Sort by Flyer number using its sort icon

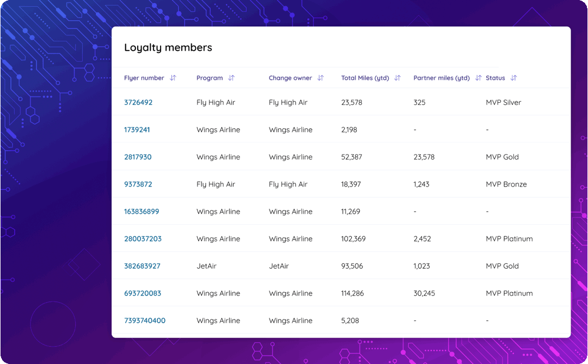pos(173,78)
